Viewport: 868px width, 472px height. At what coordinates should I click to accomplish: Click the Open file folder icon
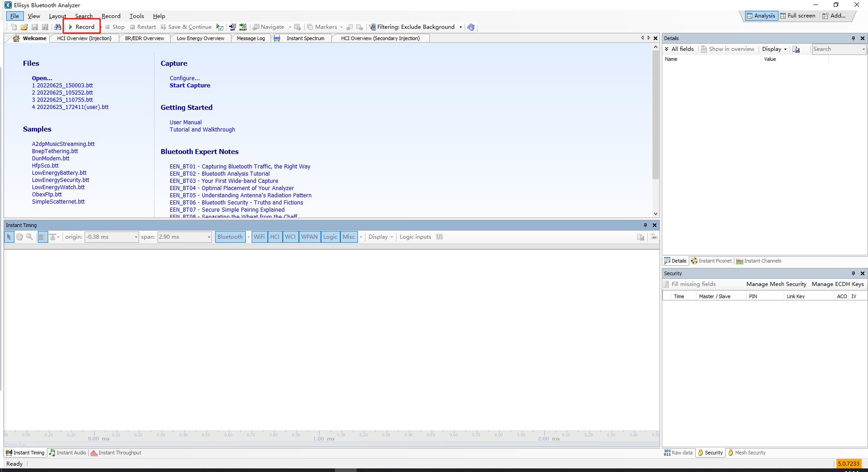24,27
